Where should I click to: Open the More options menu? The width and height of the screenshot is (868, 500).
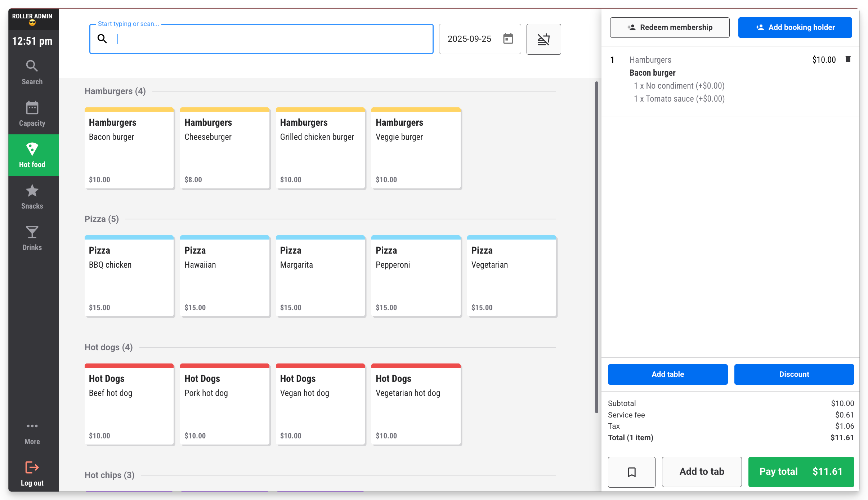(32, 433)
